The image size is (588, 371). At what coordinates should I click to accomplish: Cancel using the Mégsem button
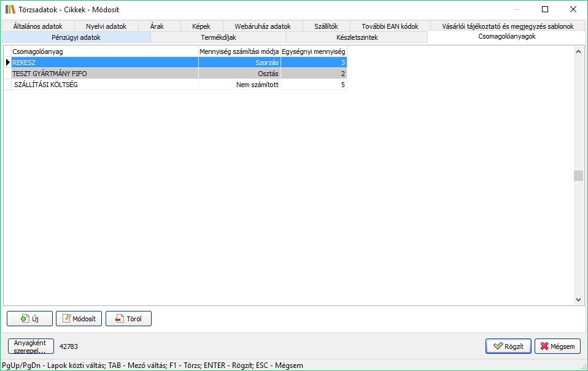tap(557, 346)
